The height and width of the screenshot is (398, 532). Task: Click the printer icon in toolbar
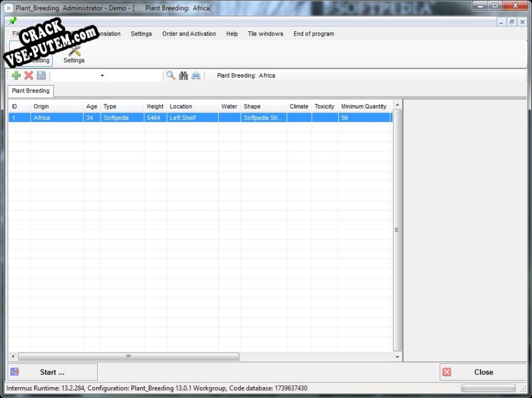click(196, 75)
